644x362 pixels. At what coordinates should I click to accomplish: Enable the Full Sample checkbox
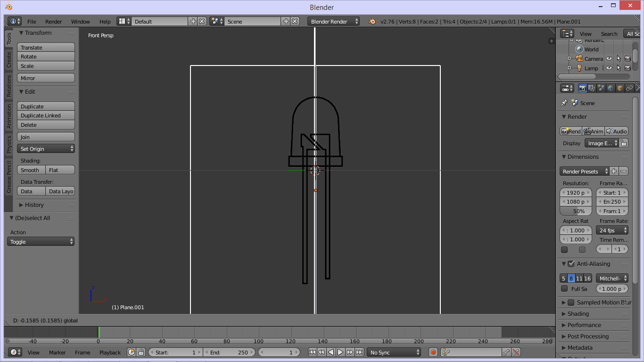pos(564,288)
